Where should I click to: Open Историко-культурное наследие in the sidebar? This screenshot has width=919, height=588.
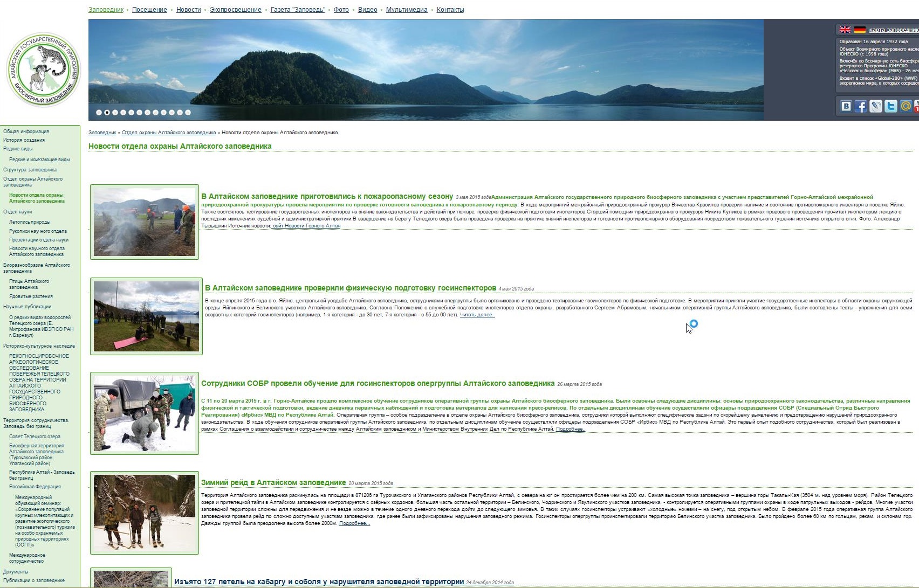point(39,346)
